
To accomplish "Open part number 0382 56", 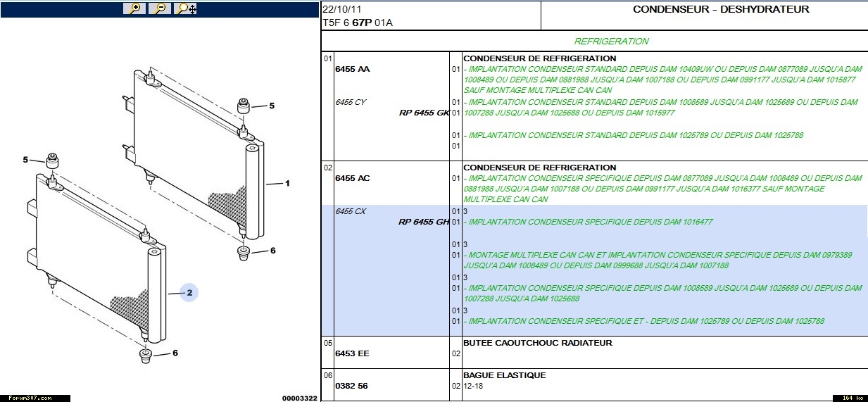I will (x=352, y=386).
